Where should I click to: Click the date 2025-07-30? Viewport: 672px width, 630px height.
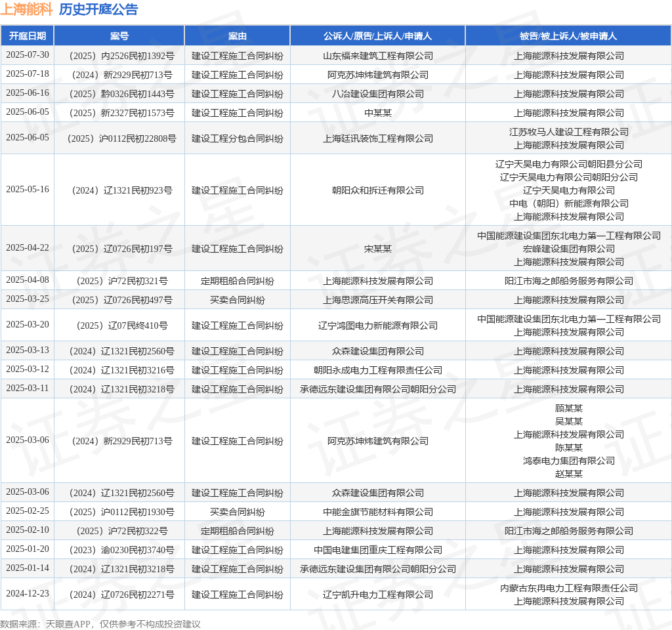pos(28,55)
